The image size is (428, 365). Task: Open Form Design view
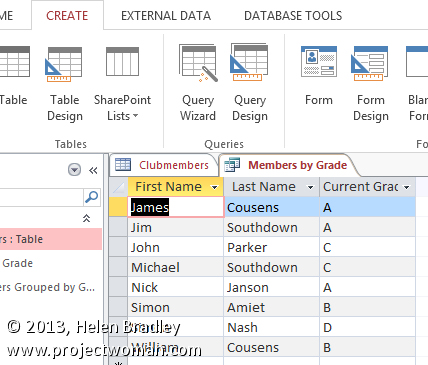click(371, 83)
